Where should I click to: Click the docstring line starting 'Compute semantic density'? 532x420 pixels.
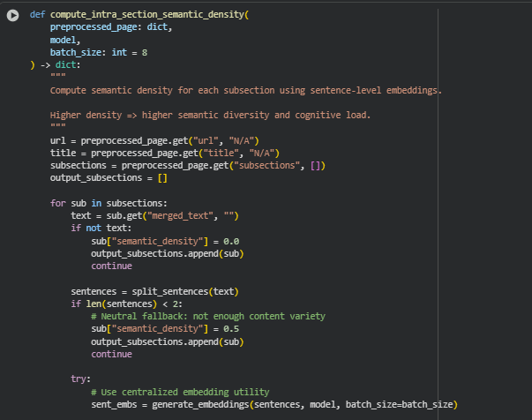point(244,90)
